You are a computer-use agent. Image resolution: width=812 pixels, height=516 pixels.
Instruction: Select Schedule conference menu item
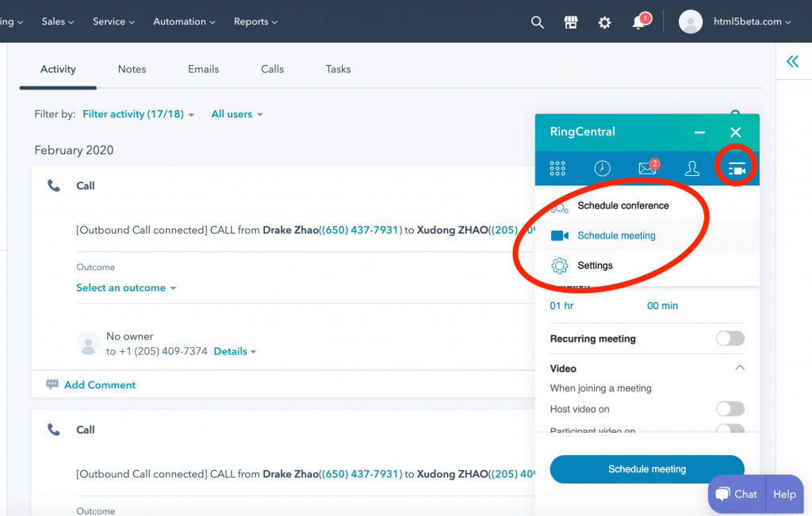click(x=622, y=206)
